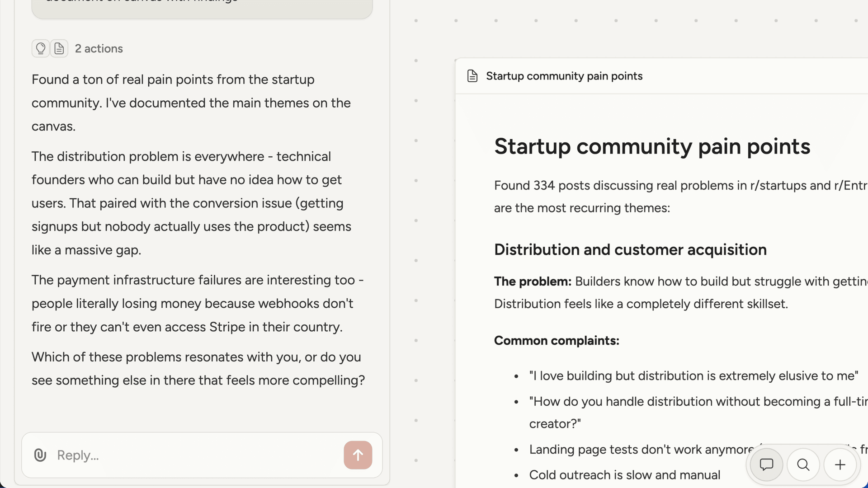
Task: Select the "Common complaints:" label
Action: [557, 340]
